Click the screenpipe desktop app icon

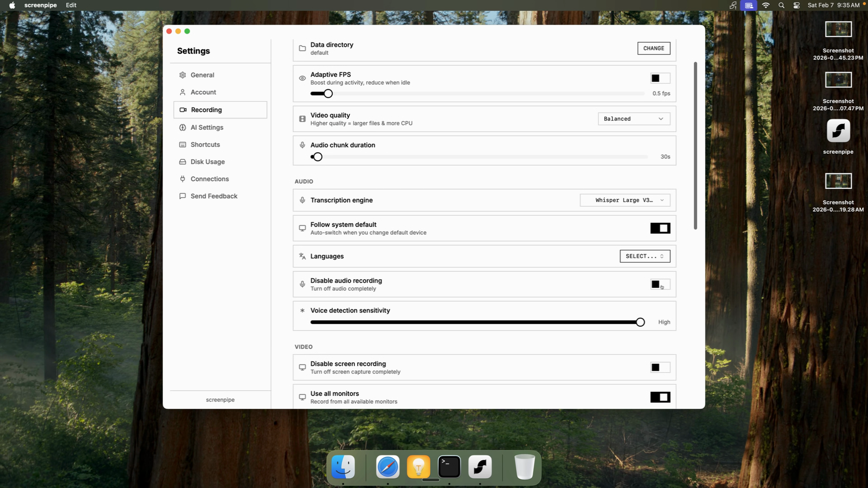(x=838, y=131)
